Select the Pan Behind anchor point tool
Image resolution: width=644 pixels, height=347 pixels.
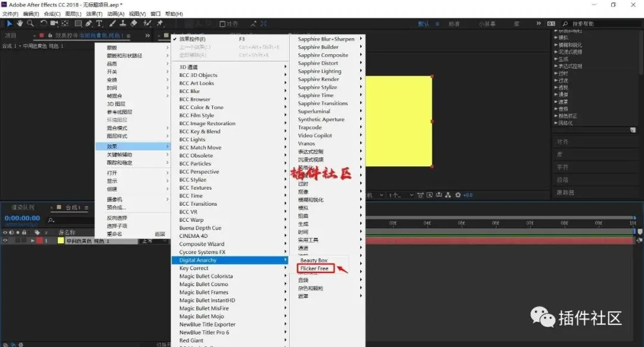tap(65, 23)
